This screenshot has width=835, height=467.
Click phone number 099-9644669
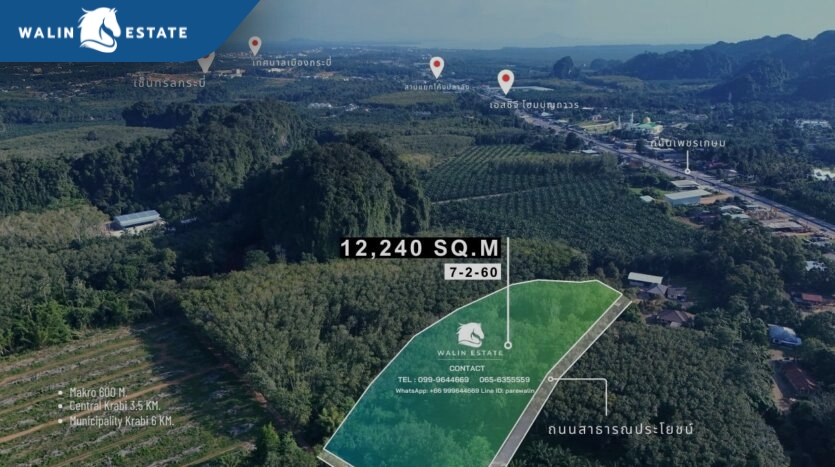442,380
